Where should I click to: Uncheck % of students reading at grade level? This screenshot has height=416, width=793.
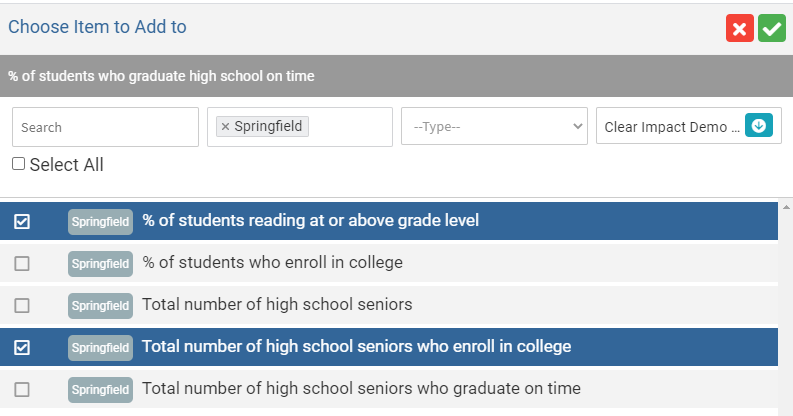(x=22, y=221)
